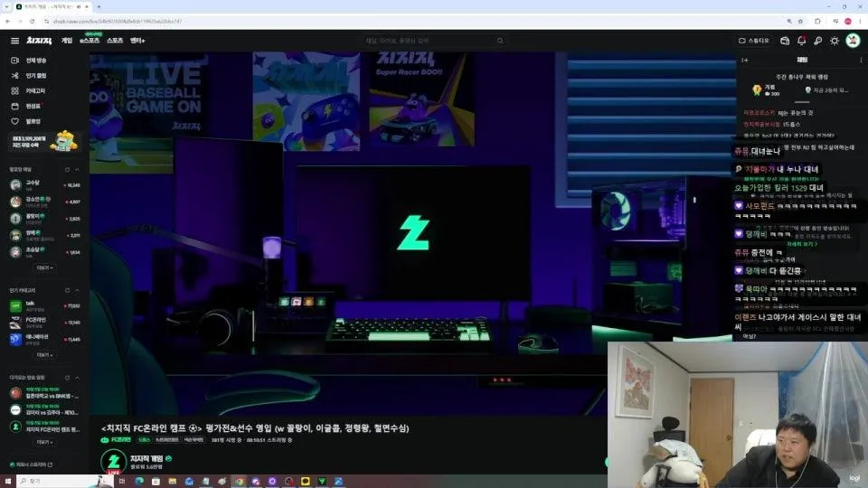Open the cheese coin promo banner
The width and height of the screenshot is (868, 488).
point(44,142)
